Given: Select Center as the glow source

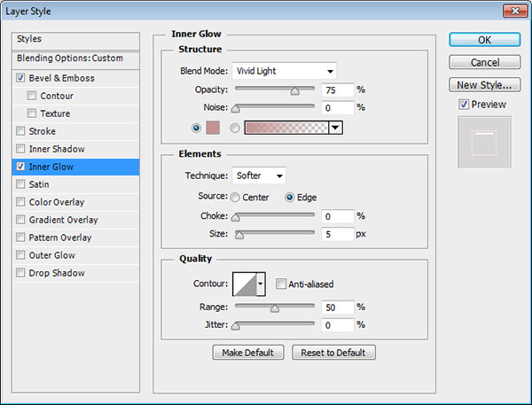Looking at the screenshot, I should point(235,198).
